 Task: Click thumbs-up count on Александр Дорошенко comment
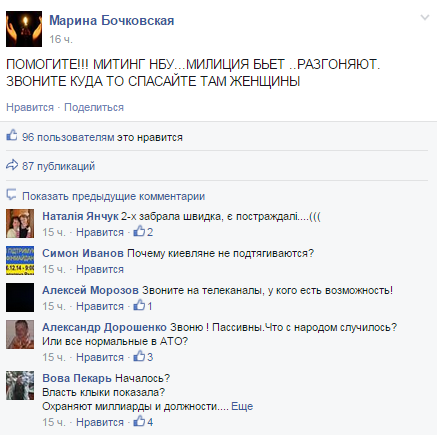(143, 357)
